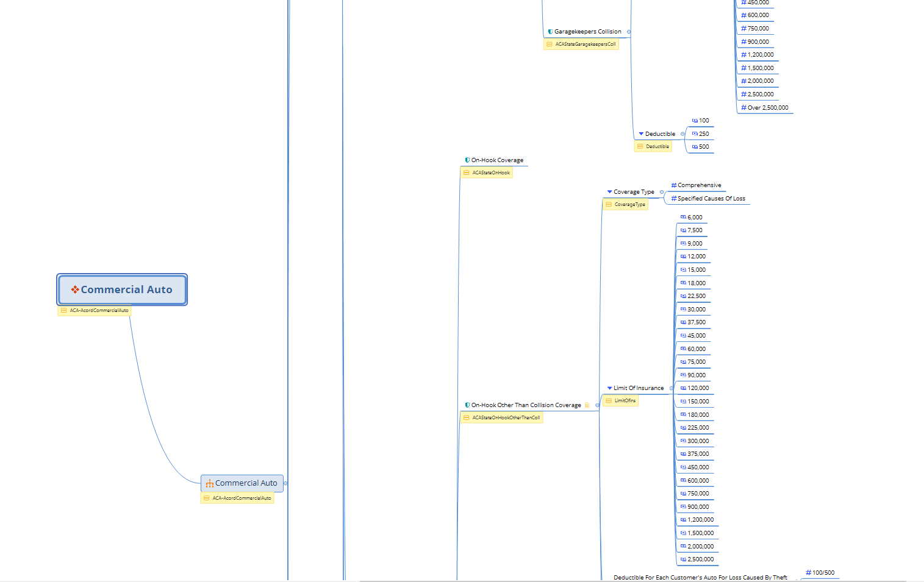
Task: Click the tag icon on the ACAStateOnHook label
Action: [x=467, y=173]
